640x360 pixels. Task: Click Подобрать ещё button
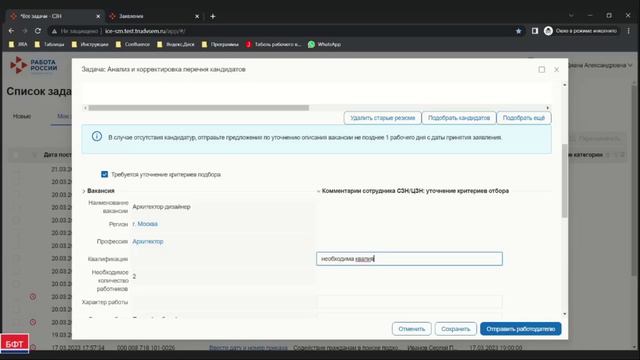[524, 118]
